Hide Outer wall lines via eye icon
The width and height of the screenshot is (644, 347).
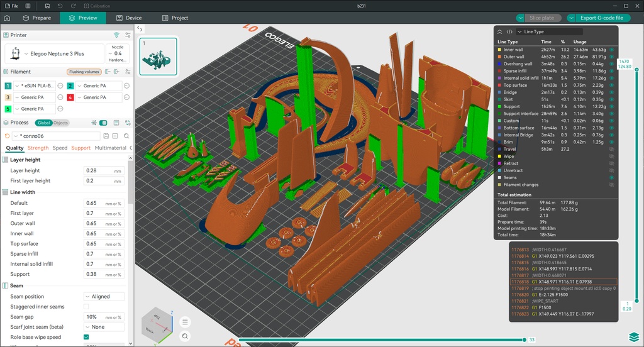coord(611,57)
